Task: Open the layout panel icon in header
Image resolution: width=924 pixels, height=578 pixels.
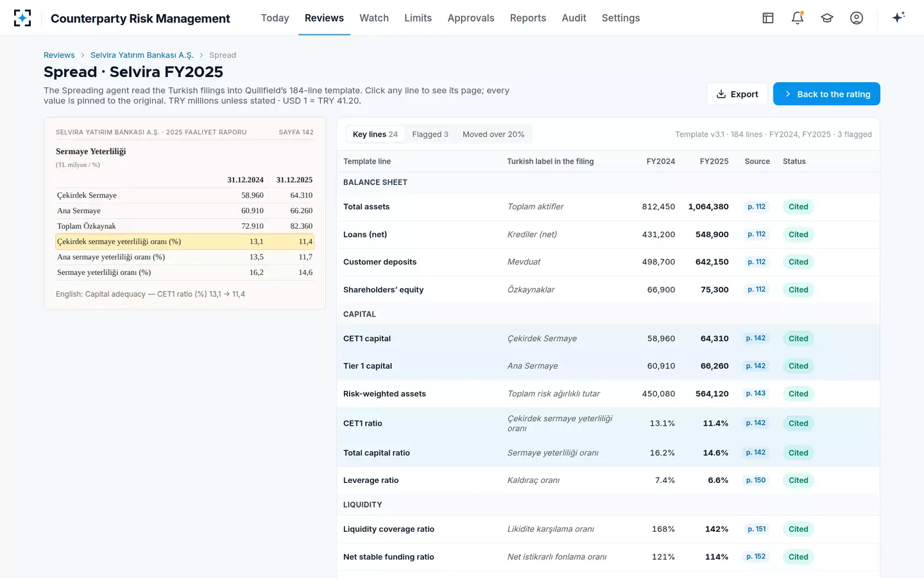Action: tap(768, 18)
